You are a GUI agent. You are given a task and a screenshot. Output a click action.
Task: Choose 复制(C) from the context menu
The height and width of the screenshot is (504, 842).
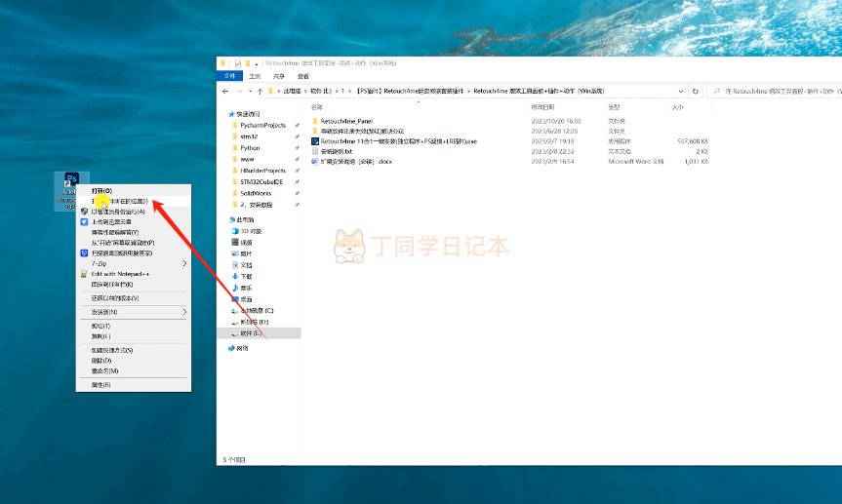point(100,336)
